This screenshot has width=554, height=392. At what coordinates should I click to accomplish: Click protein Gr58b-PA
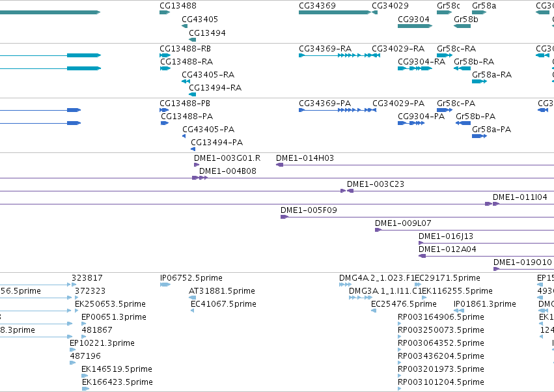[x=464, y=123]
